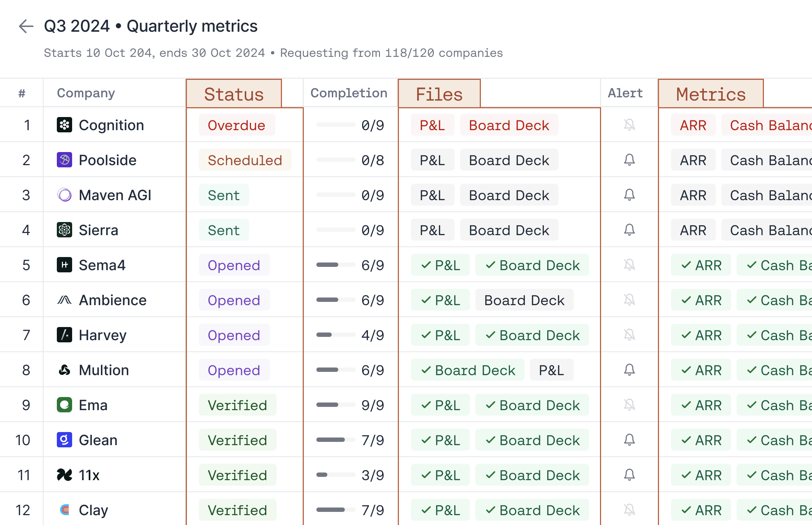Click the Ema company logo
The height and width of the screenshot is (525, 812).
click(64, 405)
